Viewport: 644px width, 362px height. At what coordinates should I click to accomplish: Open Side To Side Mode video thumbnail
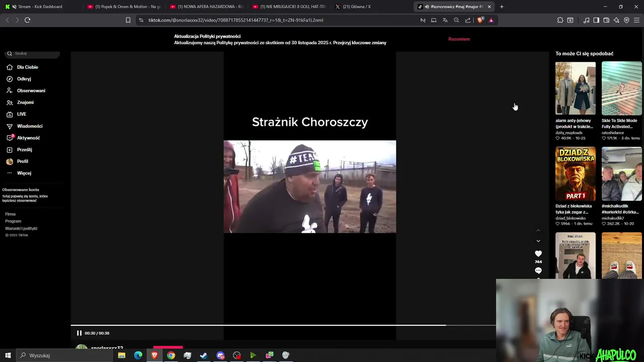tap(622, 88)
